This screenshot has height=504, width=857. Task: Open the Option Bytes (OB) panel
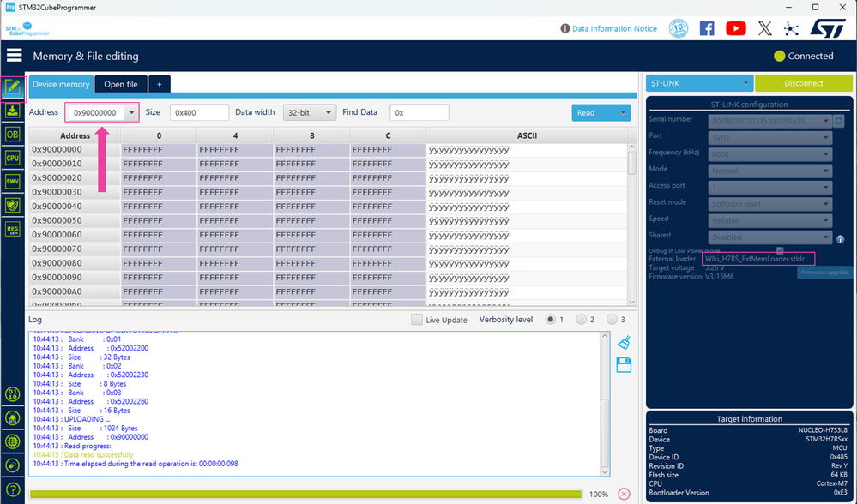coord(13,135)
